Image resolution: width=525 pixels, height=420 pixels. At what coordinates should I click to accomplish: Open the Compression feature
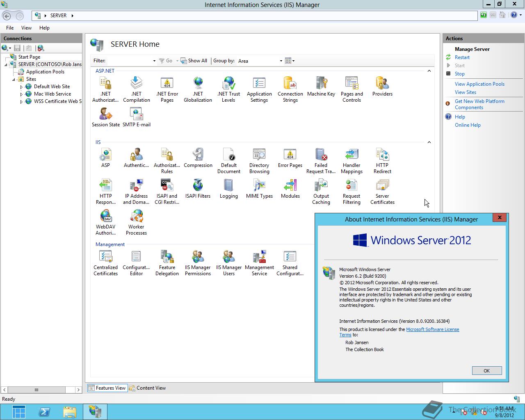click(x=198, y=158)
